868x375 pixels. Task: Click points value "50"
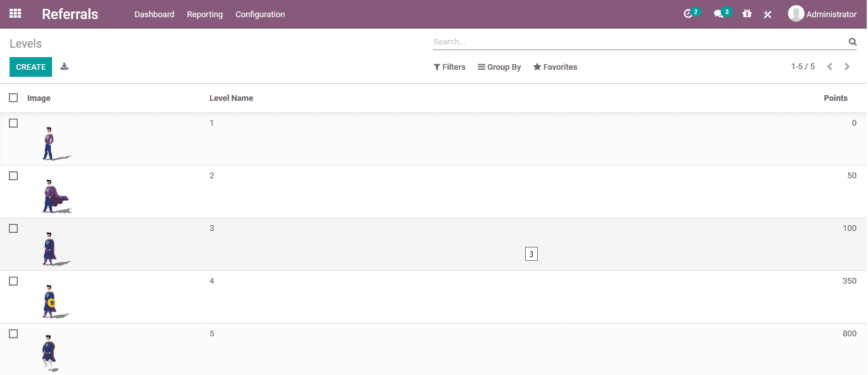pyautogui.click(x=852, y=176)
